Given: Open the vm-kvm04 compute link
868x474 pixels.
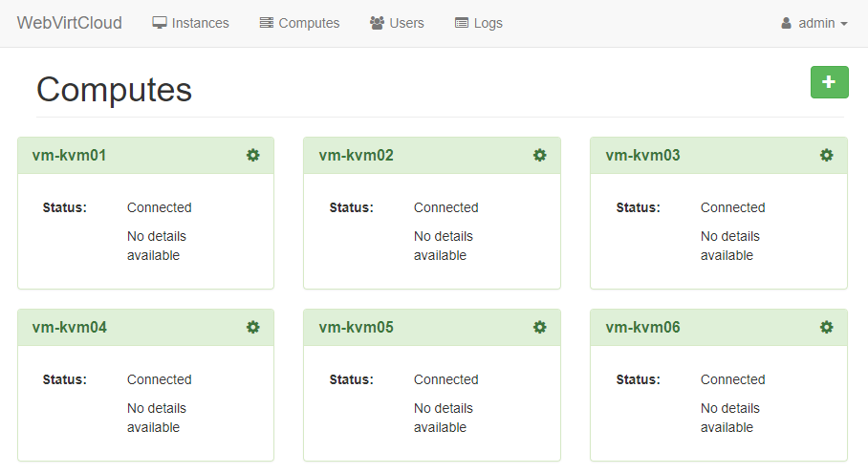Looking at the screenshot, I should pos(69,327).
